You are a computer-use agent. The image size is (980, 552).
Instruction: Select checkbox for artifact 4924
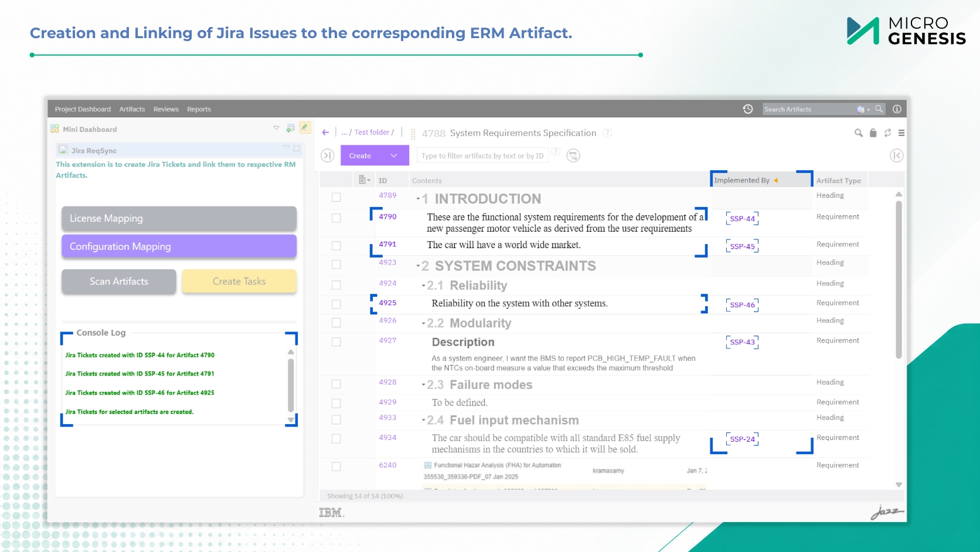point(336,285)
